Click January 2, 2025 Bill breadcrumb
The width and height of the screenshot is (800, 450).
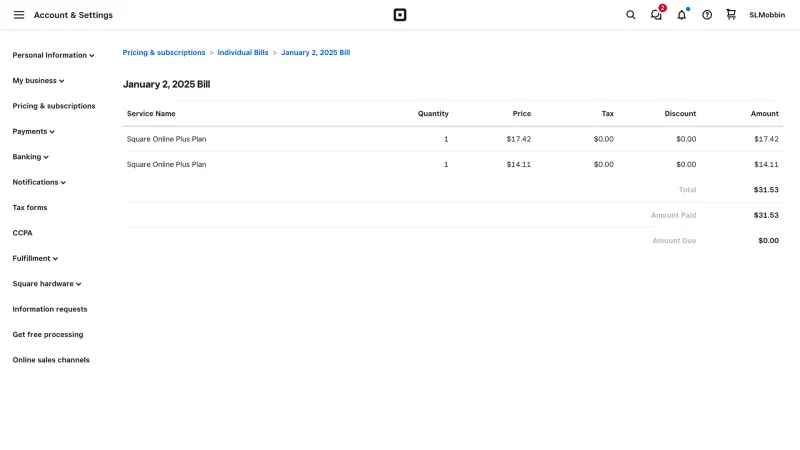pyautogui.click(x=315, y=53)
